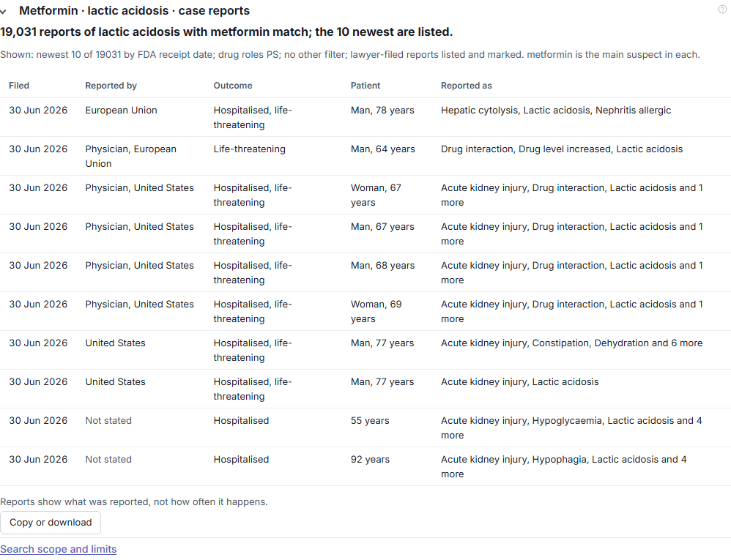
Task: Select the Man, 64 years drug interaction row
Action: tap(365, 156)
